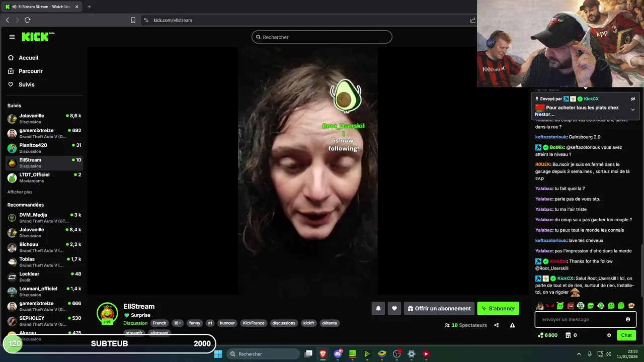The image size is (644, 362).
Task: Click the 6 800 channel points icon
Action: (x=540, y=335)
